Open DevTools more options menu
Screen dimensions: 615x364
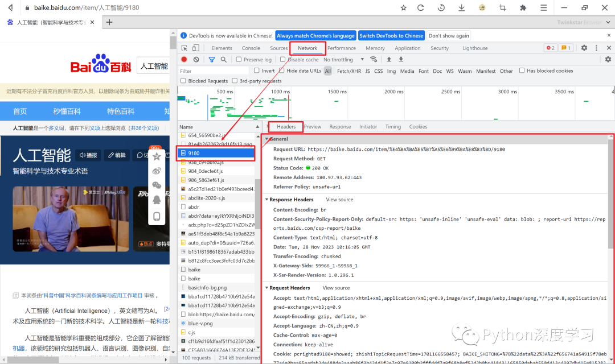tap(596, 48)
